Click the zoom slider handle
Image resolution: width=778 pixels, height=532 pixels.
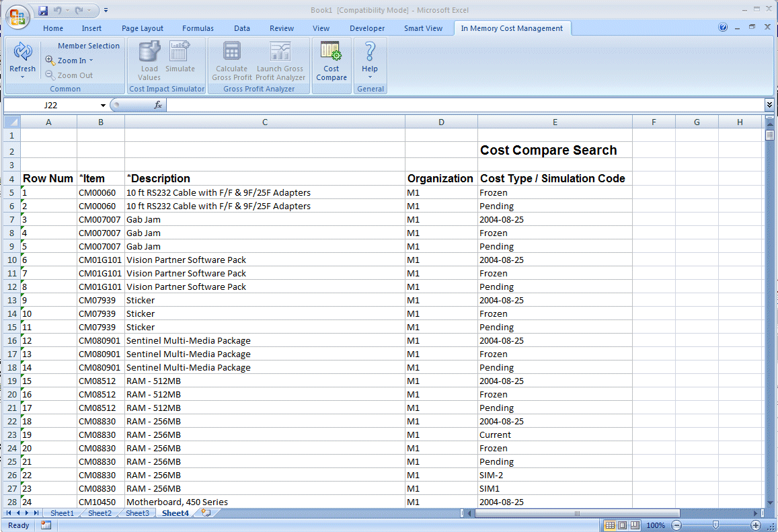[715, 525]
